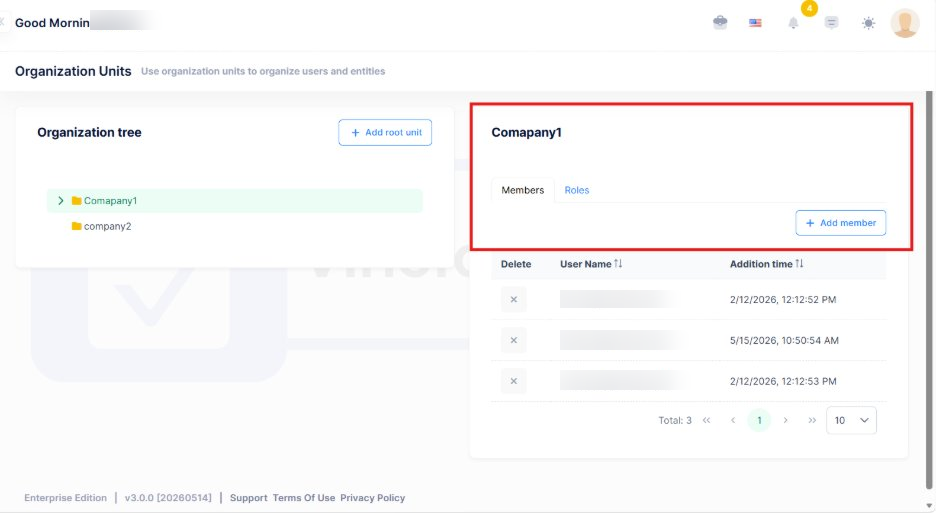Click the Comapany1 folder icon
Image resolution: width=936 pixels, height=513 pixels.
(76, 201)
